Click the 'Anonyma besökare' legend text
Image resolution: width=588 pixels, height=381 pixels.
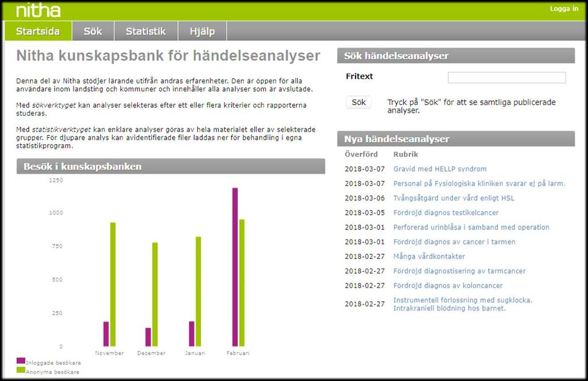pos(52,372)
